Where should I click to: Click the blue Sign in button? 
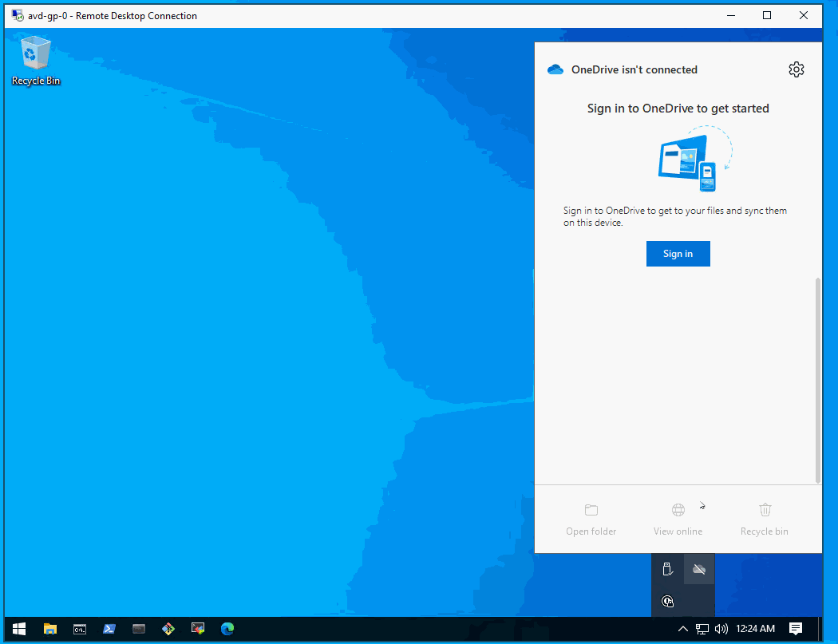[678, 253]
